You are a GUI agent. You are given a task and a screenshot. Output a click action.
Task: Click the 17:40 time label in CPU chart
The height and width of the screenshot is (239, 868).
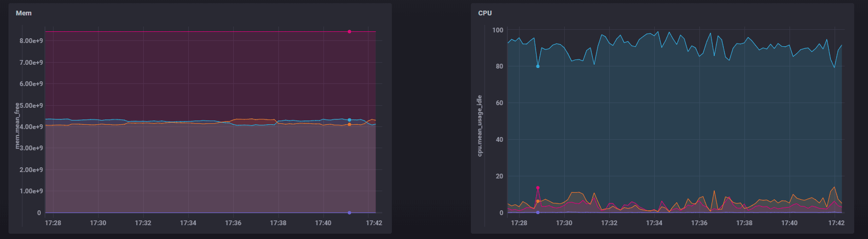click(790, 223)
